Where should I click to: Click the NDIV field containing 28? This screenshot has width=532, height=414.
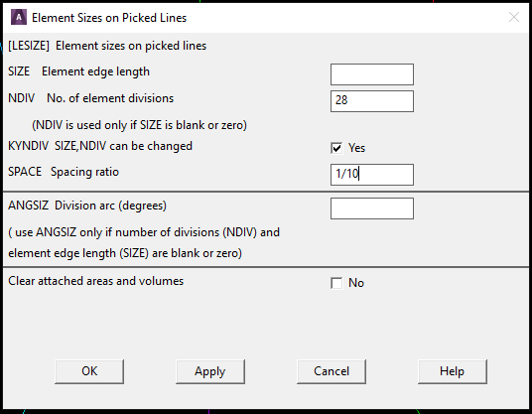coord(372,101)
